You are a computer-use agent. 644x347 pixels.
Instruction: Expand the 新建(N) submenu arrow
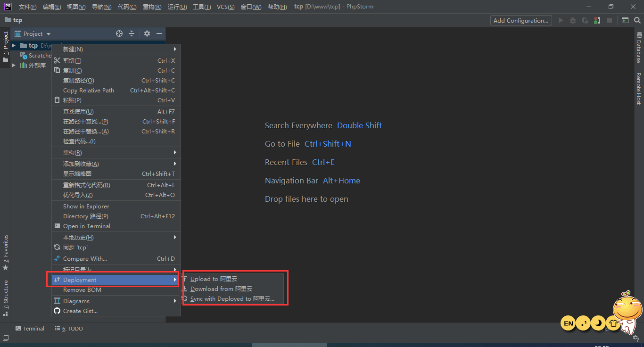point(175,49)
